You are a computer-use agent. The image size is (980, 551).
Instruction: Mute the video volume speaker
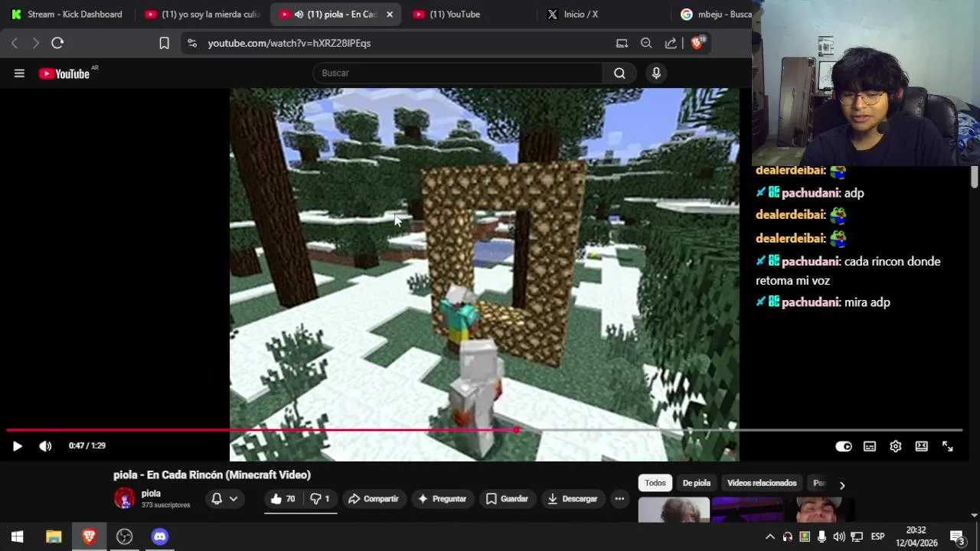tap(45, 446)
